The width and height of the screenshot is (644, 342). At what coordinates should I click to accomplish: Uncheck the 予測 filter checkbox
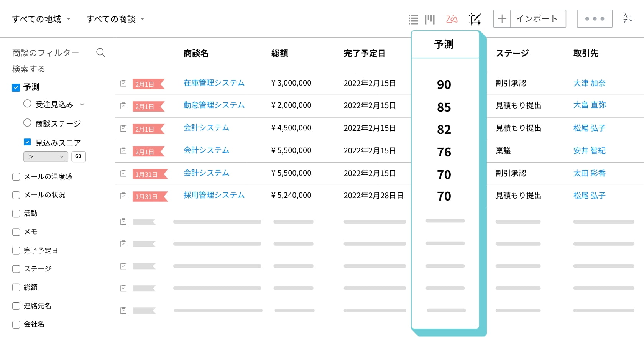point(16,87)
